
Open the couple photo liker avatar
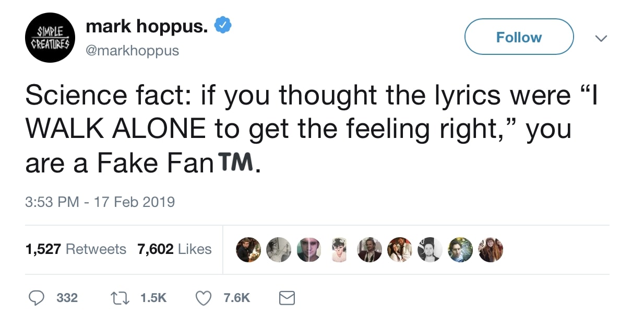[x=400, y=250]
